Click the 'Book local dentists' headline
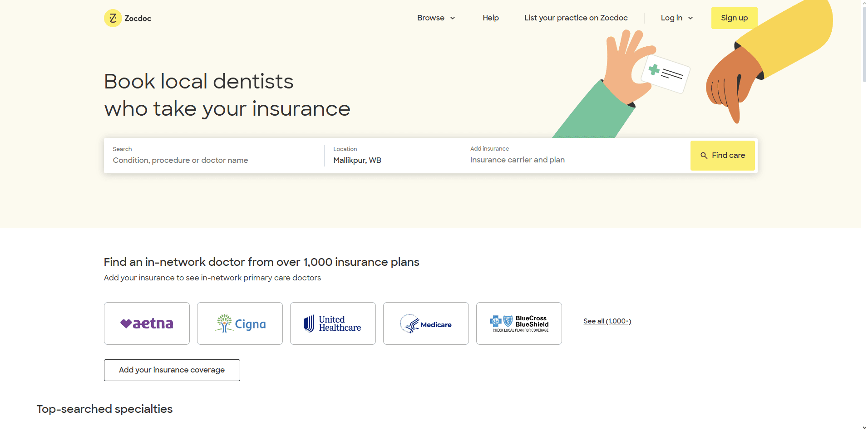The image size is (868, 431). 198,82
